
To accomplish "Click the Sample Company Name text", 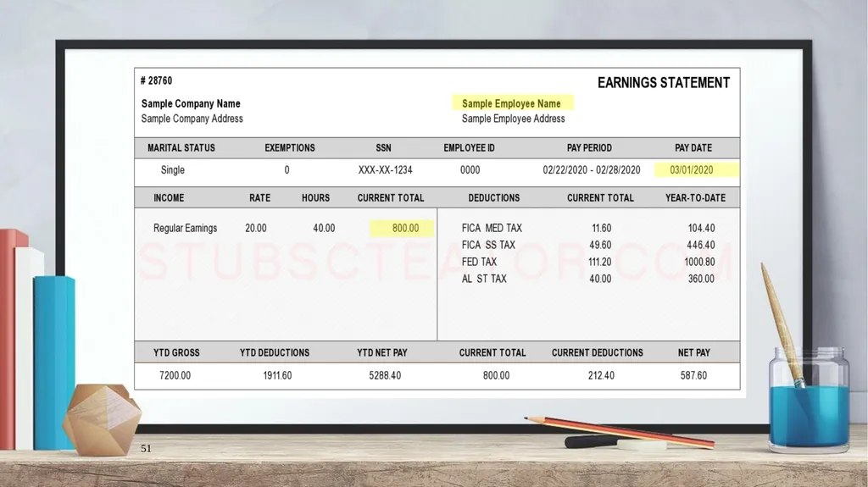I will tap(191, 103).
